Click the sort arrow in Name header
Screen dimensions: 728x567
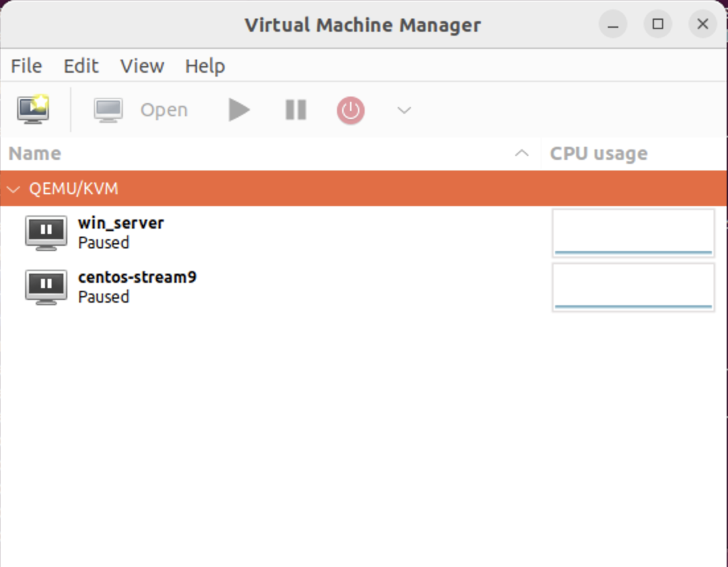coord(522,153)
